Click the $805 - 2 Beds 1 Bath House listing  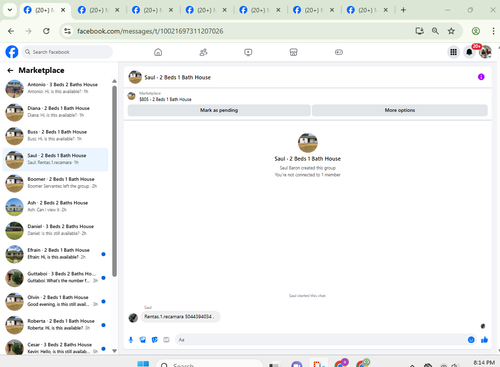click(x=165, y=99)
